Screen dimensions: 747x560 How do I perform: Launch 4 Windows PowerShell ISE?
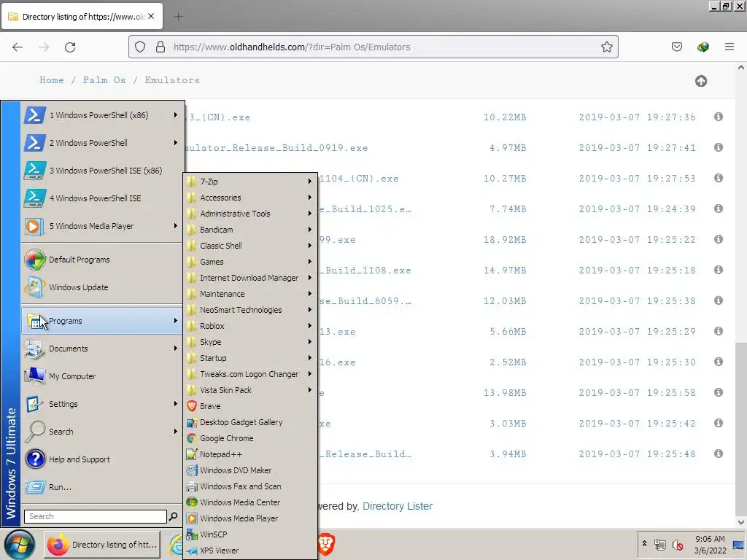102,198
